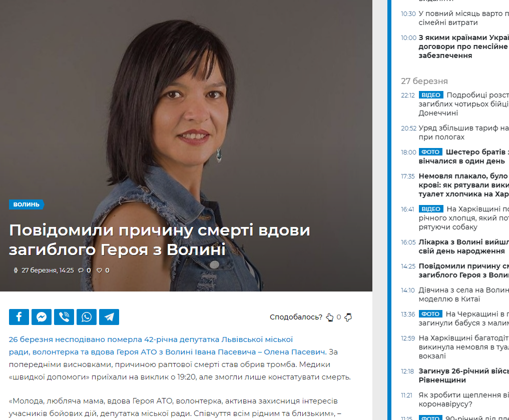The image size is (509, 420).
Task: Click the thumbs-up like icon
Action: pyautogui.click(x=329, y=317)
